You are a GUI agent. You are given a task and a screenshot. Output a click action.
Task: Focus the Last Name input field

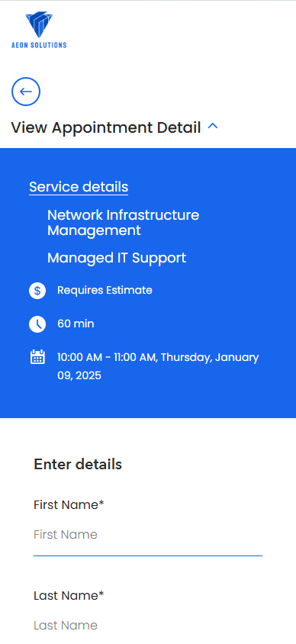click(x=148, y=626)
